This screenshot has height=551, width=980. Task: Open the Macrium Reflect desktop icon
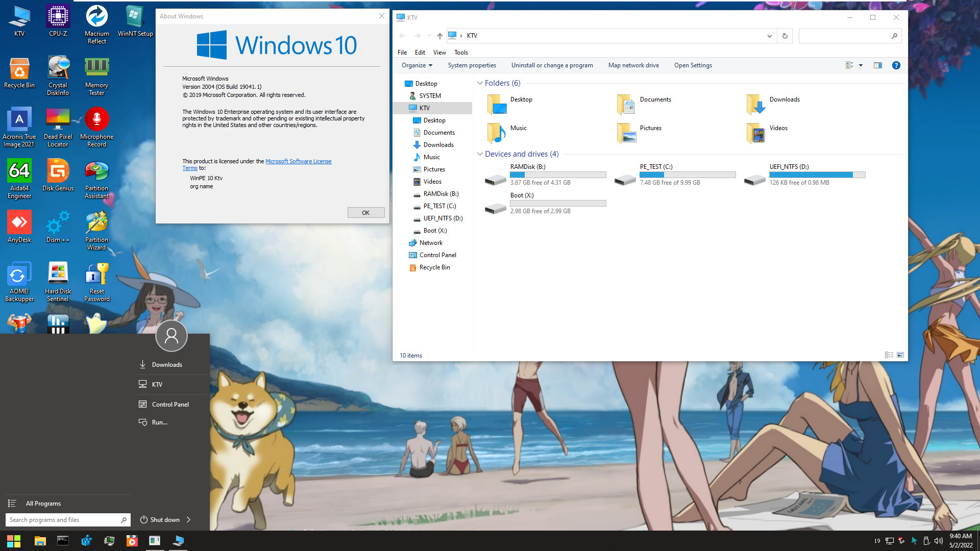pyautogui.click(x=96, y=24)
